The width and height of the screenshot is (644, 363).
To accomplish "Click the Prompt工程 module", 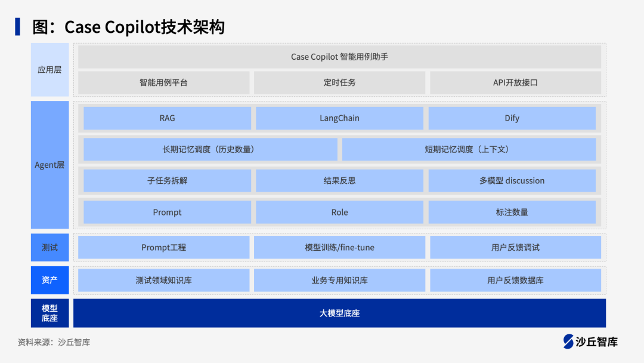I will 164,247.
